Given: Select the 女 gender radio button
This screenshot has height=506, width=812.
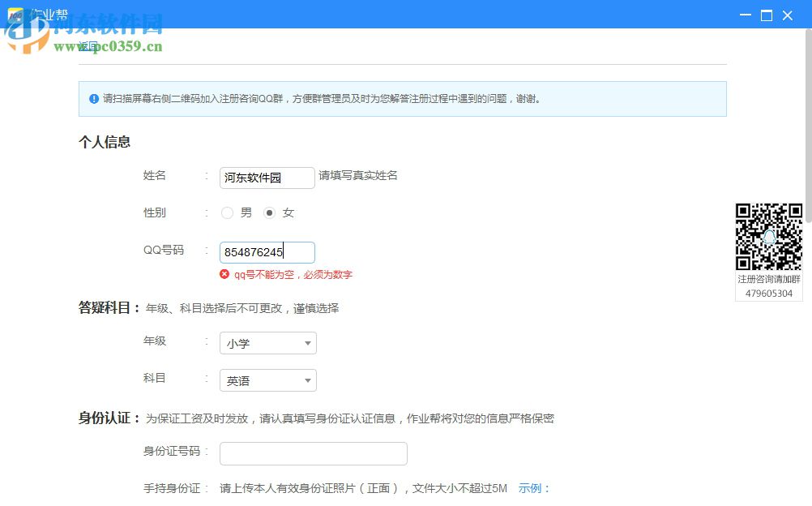Looking at the screenshot, I should (x=271, y=212).
